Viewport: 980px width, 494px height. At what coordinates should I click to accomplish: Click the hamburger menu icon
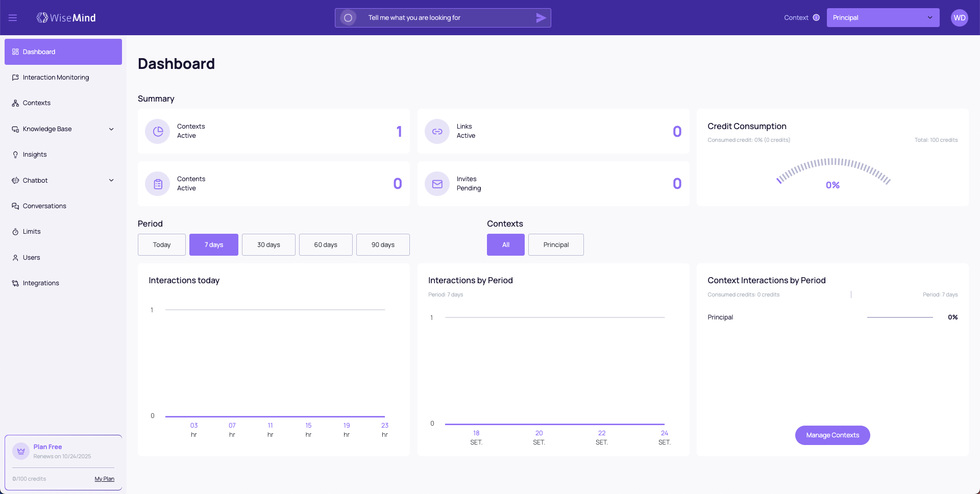pyautogui.click(x=13, y=18)
